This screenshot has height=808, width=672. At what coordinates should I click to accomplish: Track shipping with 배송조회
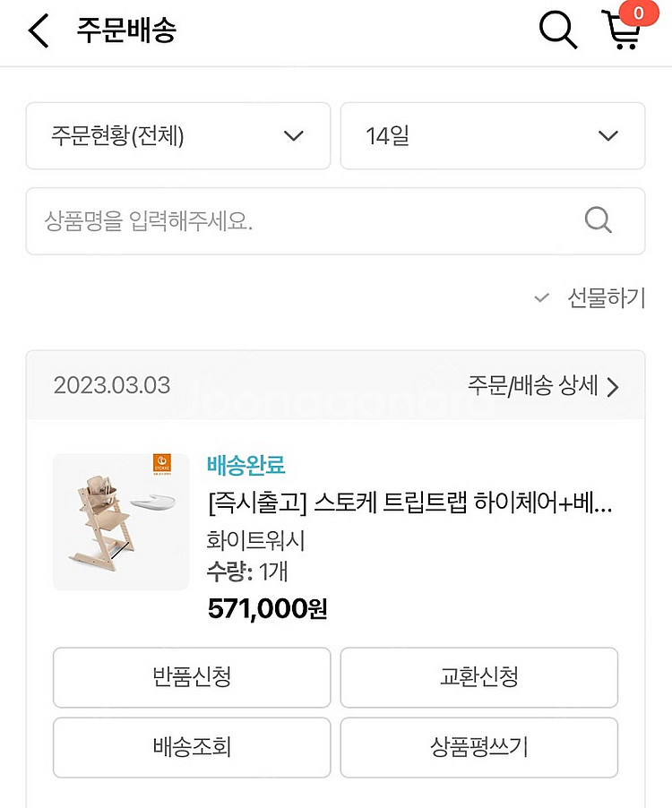191,748
